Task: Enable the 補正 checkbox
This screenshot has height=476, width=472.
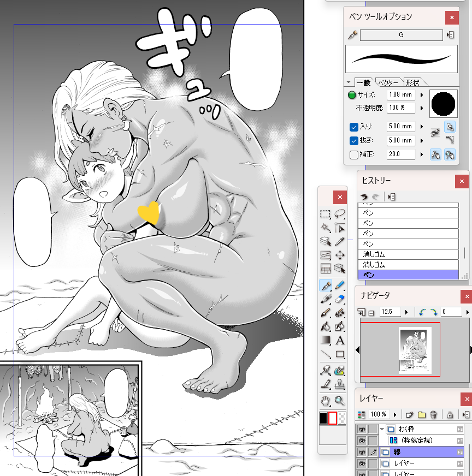Action: [x=354, y=155]
